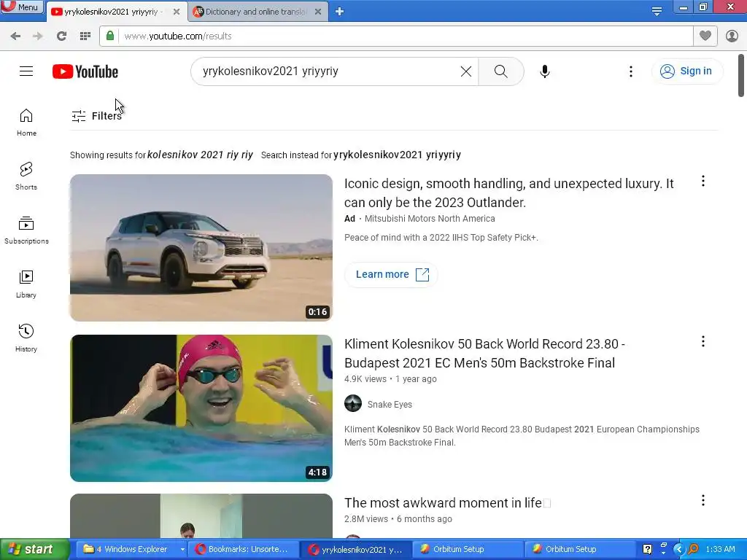747x560 pixels.
Task: Open the Outlander ad video thumbnail
Action: click(201, 248)
